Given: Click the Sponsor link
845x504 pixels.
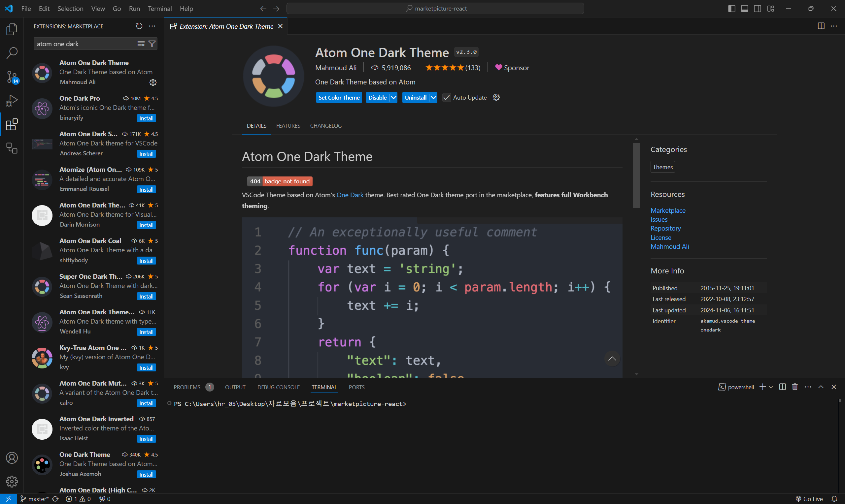Looking at the screenshot, I should tap(512, 68).
